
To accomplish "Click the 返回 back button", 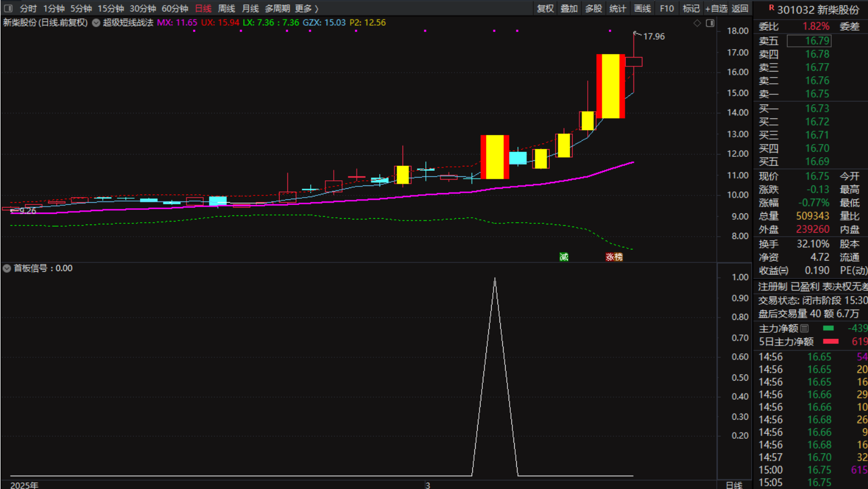I will [x=740, y=8].
